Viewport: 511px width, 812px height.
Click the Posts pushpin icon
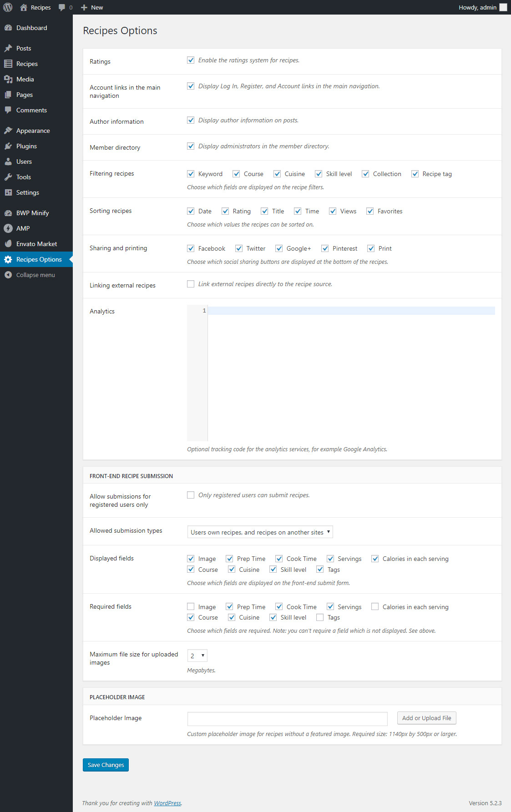(8, 48)
